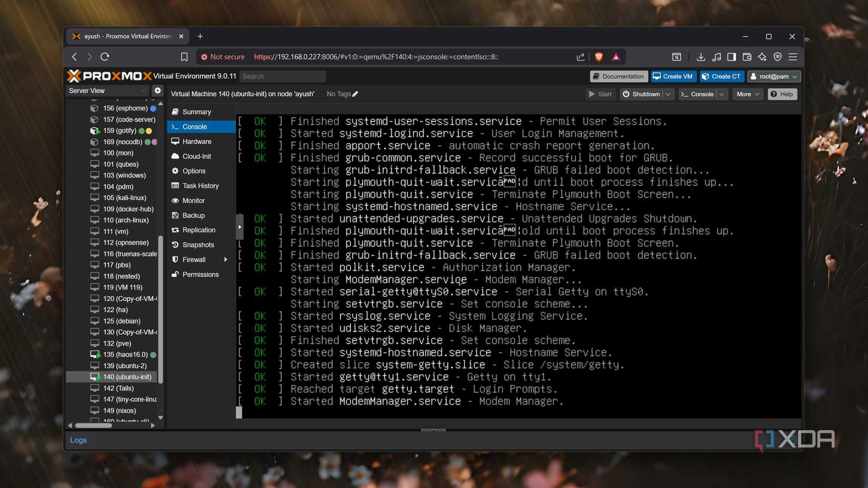Click the Create VM button

point(673,76)
